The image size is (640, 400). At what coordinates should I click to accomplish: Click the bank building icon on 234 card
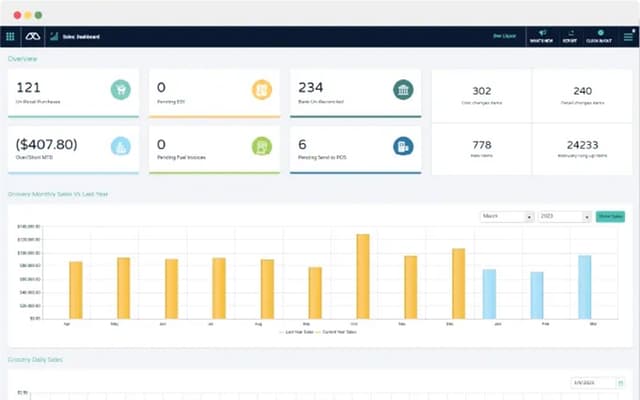click(403, 89)
